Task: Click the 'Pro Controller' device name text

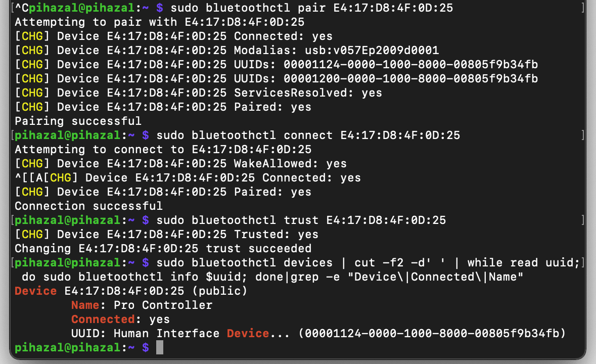Action: tap(163, 305)
